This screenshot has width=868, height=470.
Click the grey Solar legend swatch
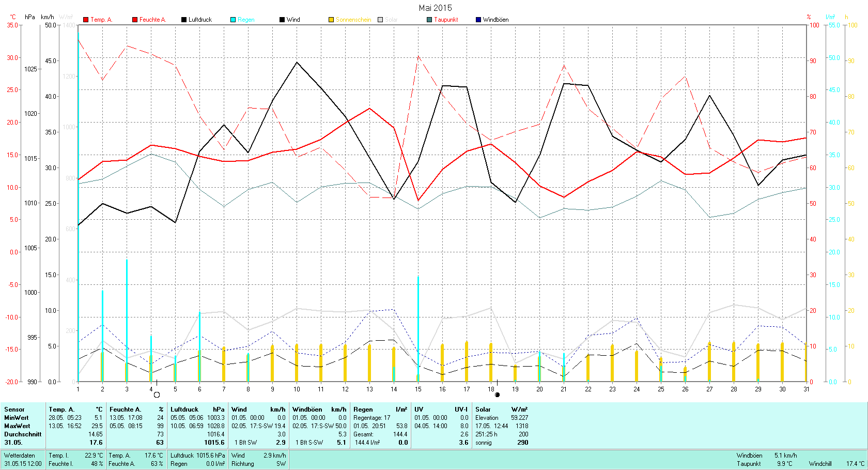pos(380,20)
